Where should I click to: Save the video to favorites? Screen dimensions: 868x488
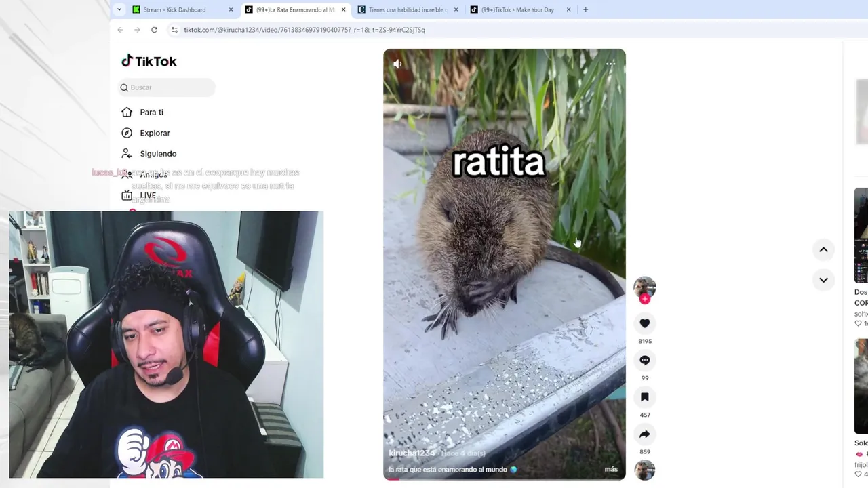[645, 397]
